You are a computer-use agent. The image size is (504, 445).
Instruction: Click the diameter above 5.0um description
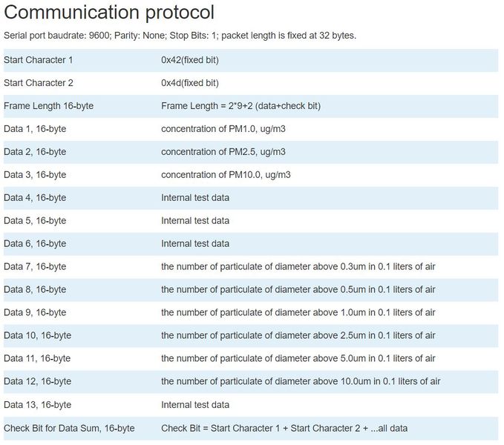point(298,358)
